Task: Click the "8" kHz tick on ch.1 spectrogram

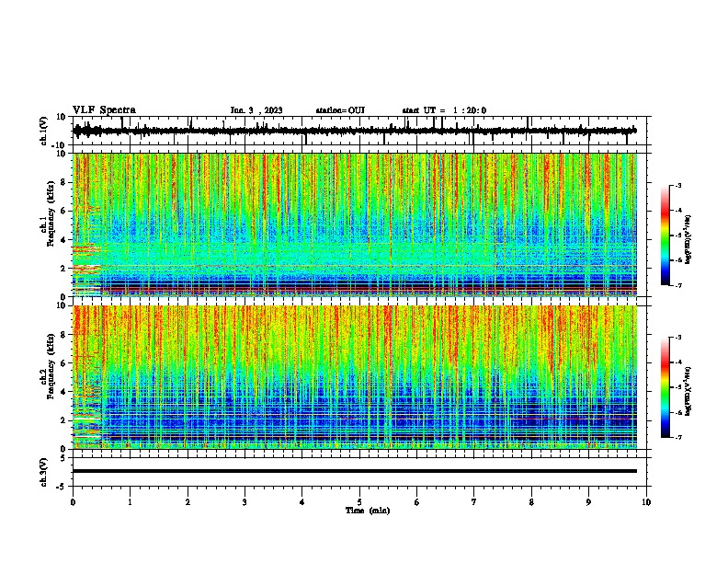Action: pos(63,182)
